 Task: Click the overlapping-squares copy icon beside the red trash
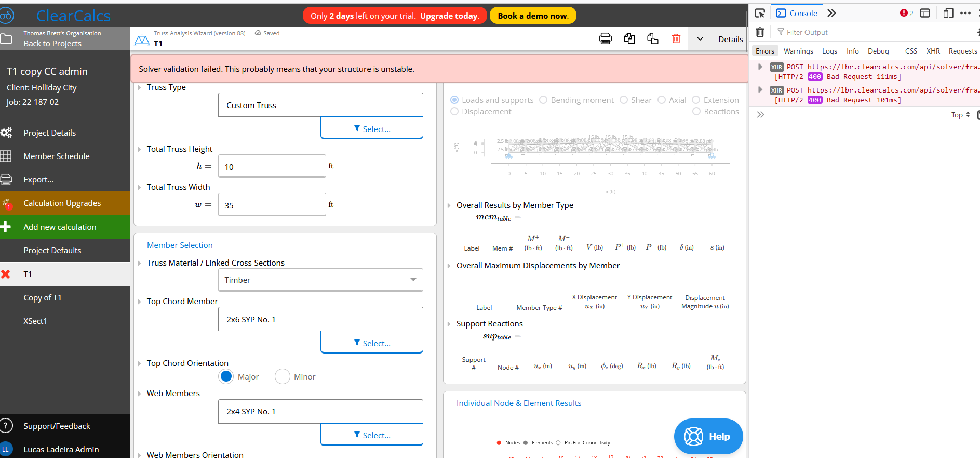[653, 38]
